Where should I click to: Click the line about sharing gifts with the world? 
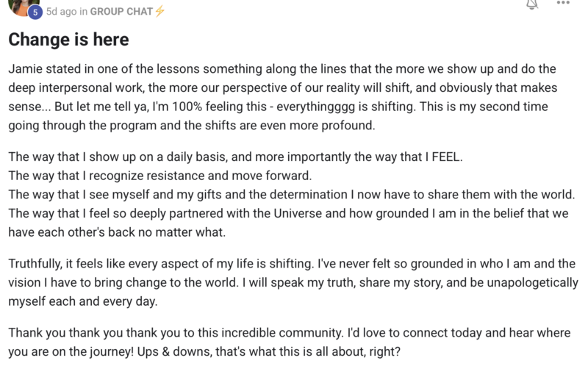[292, 194]
